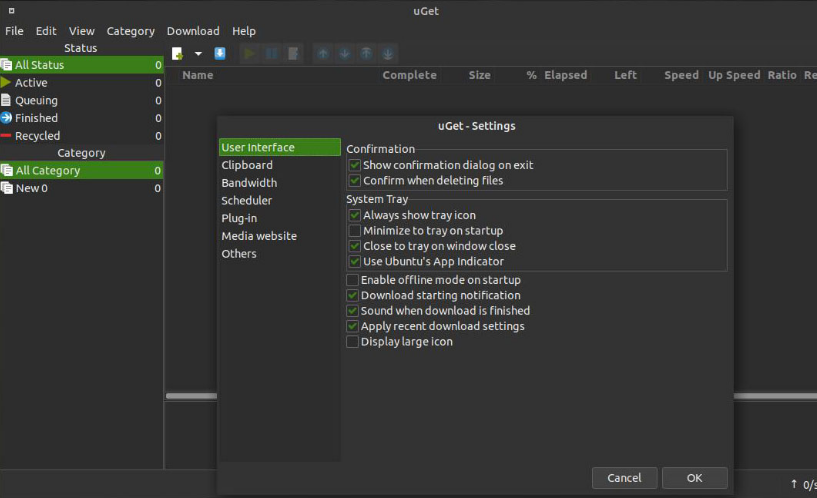Click the Active status play icon

(6, 82)
